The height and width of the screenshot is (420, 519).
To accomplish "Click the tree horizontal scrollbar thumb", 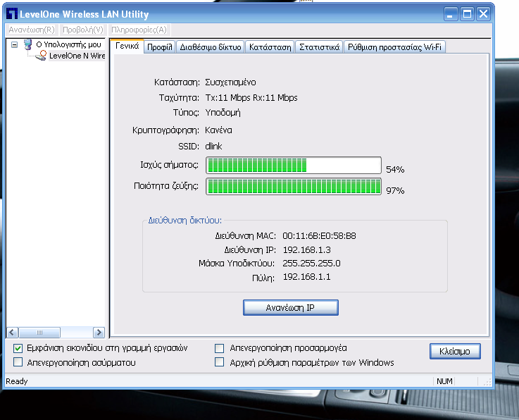I will (x=39, y=332).
